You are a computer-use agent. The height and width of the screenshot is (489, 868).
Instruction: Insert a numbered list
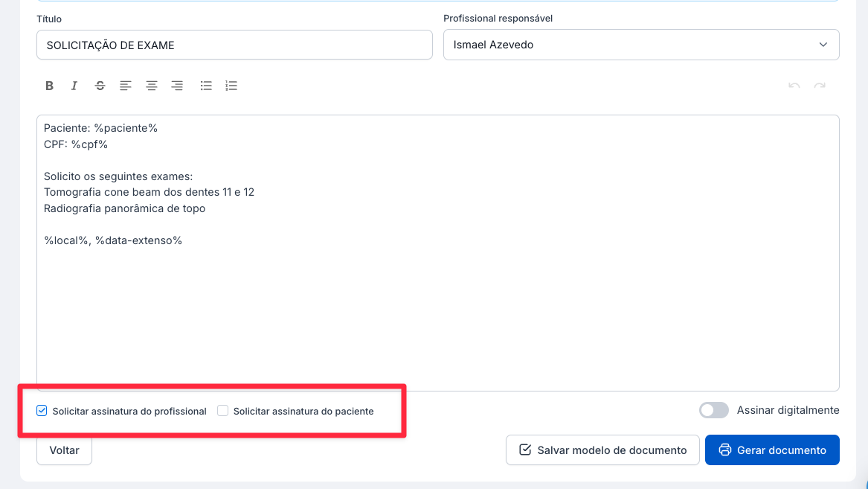click(231, 86)
